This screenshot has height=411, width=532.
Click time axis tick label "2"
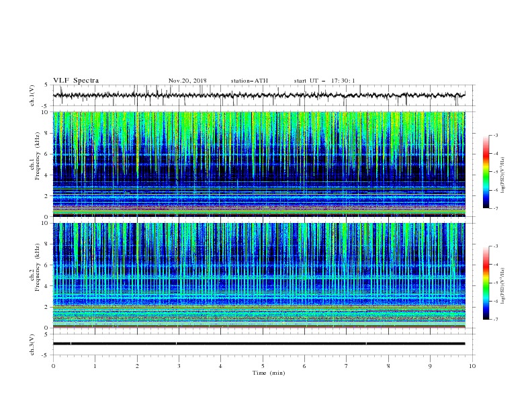(137, 366)
